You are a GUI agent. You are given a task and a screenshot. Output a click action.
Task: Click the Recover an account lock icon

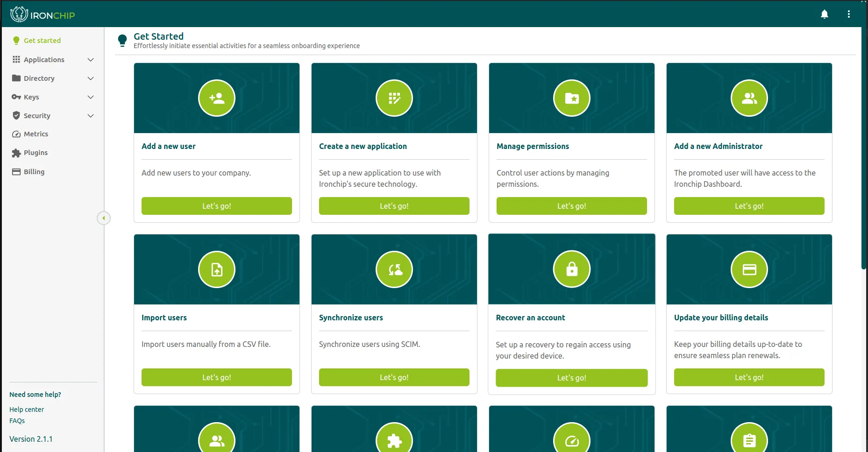pos(572,269)
